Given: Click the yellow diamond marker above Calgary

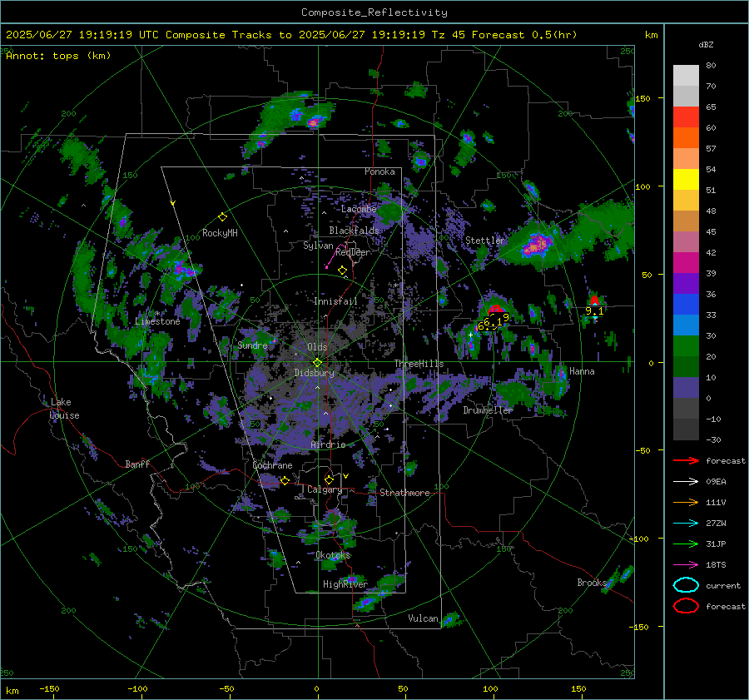Looking at the screenshot, I should [329, 479].
